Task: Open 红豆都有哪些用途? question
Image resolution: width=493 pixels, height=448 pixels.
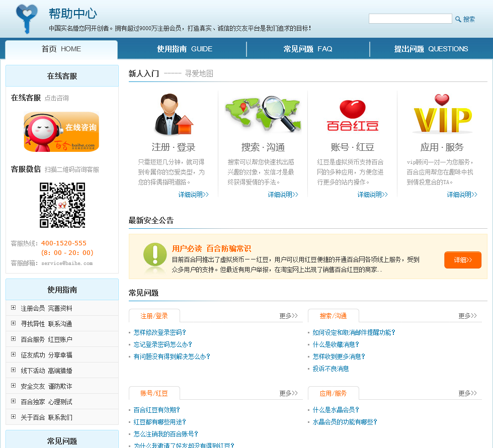Action: (x=160, y=422)
